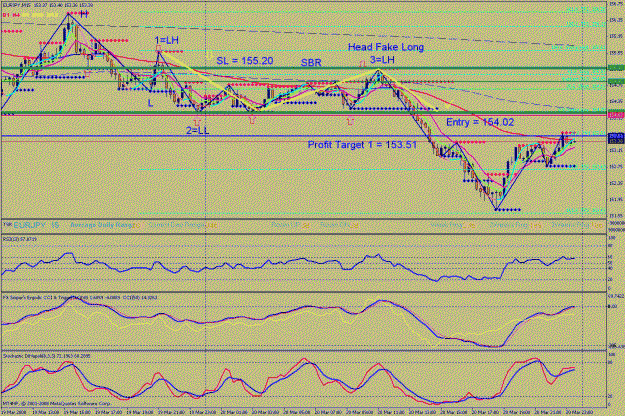Select the "EURJPY 15" indicator panel label

[36, 225]
